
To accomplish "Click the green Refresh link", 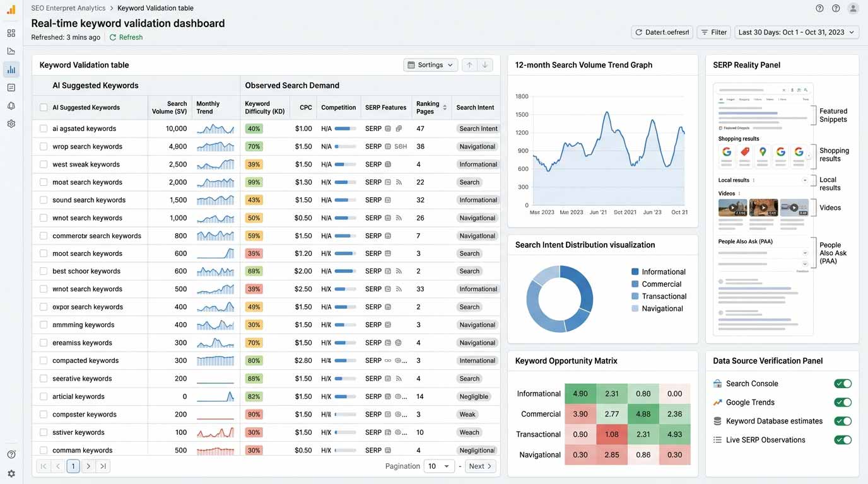I will pos(126,37).
